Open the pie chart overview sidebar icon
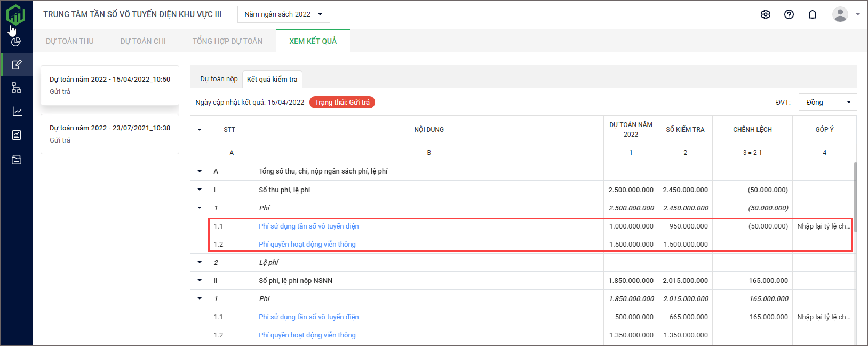868x346 pixels. 17,41
